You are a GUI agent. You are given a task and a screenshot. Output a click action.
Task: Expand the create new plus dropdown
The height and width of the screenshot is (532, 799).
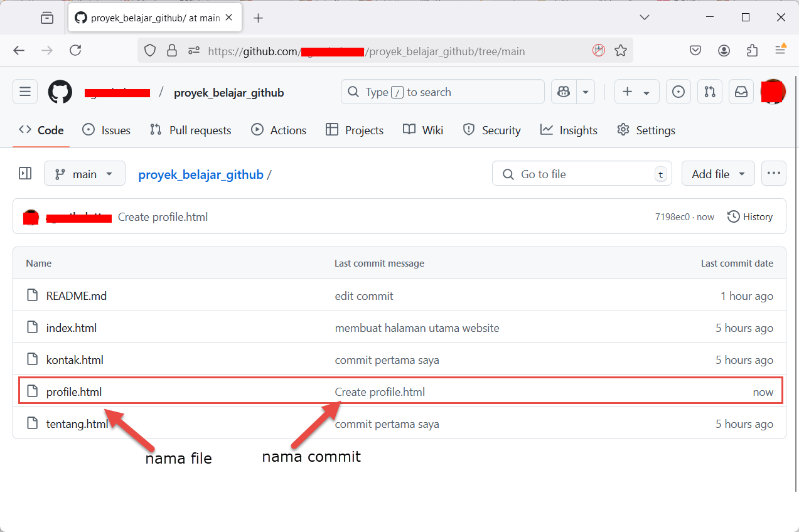[636, 92]
